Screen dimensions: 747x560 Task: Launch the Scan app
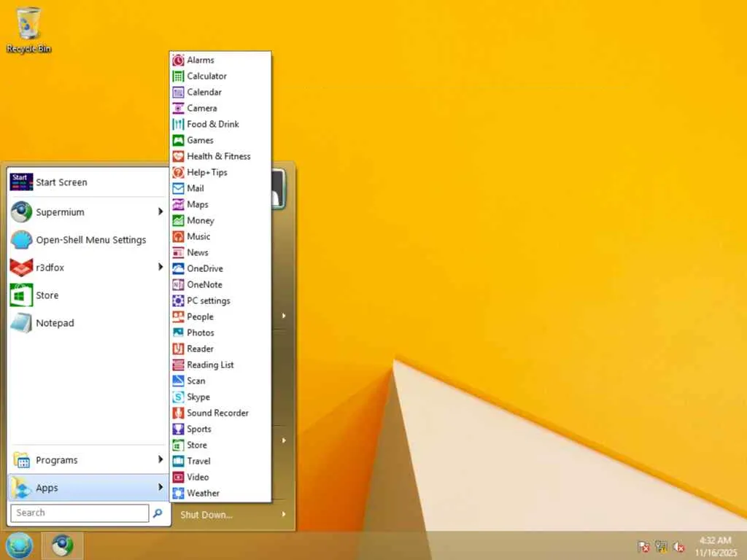click(220, 381)
